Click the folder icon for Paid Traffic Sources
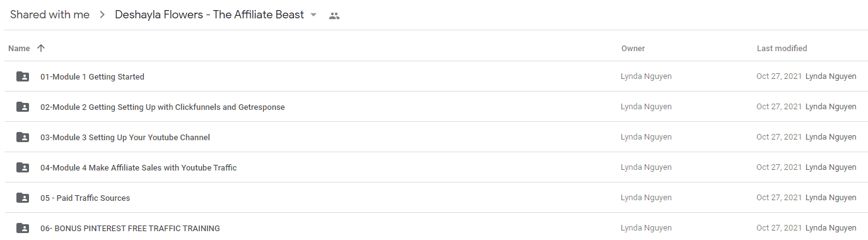The image size is (868, 240). pyautogui.click(x=23, y=198)
